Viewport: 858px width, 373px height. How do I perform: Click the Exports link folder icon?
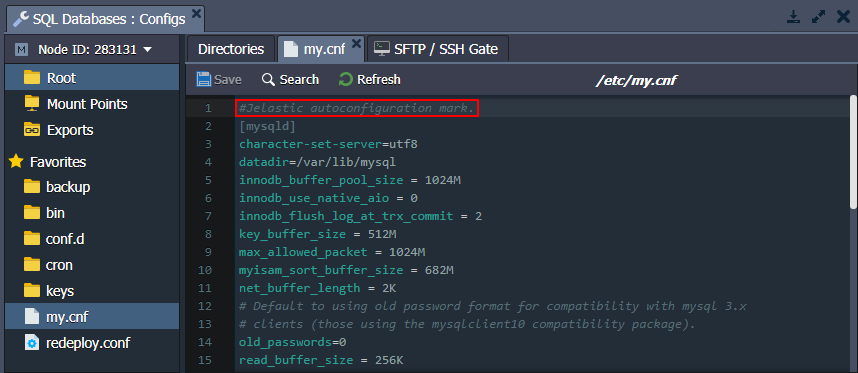click(32, 130)
